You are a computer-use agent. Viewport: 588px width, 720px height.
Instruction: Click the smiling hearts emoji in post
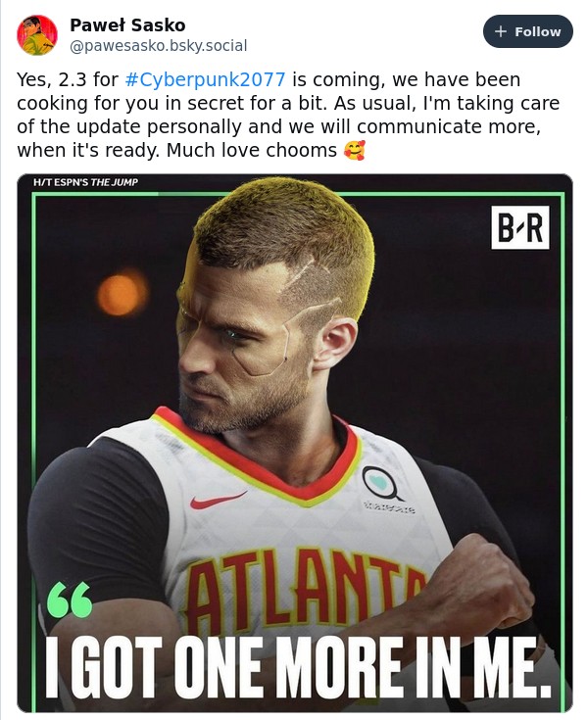point(355,150)
